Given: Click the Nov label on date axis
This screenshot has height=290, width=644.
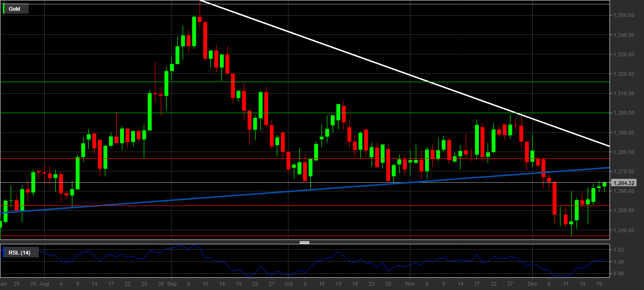Looking at the screenshot, I should click(410, 283).
